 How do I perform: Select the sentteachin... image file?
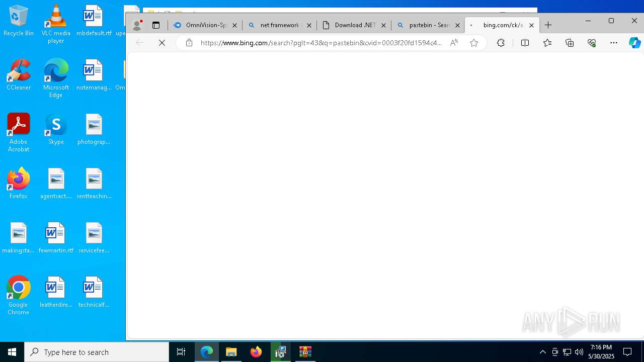94,184
